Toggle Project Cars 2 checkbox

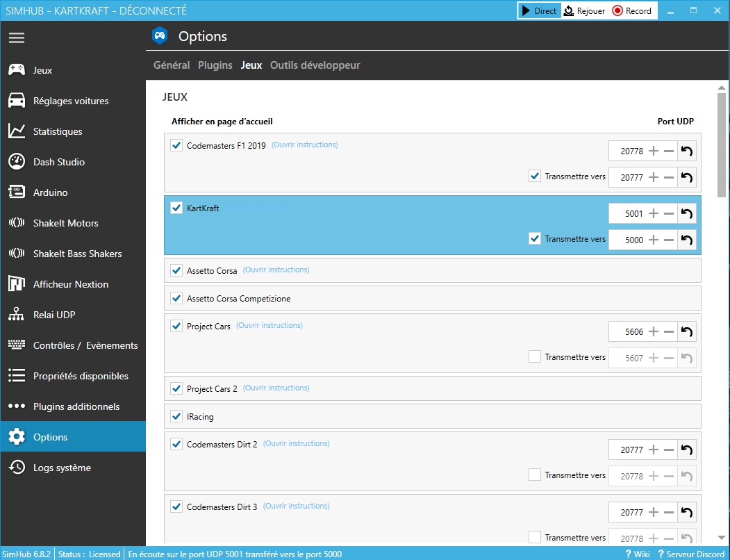click(x=176, y=388)
